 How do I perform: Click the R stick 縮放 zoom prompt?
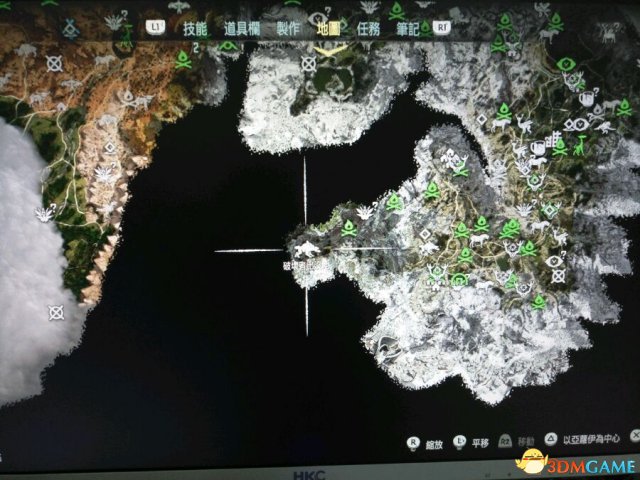click(x=424, y=444)
